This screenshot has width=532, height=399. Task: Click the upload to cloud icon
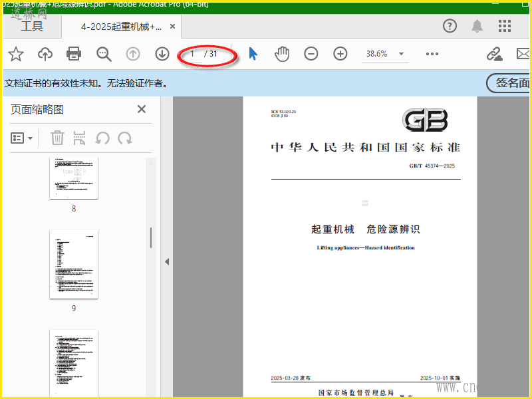pyautogui.click(x=45, y=54)
